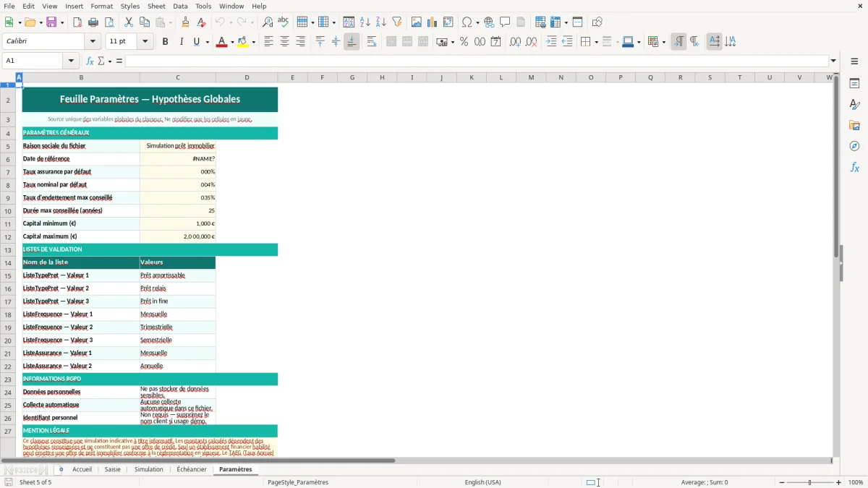Image resolution: width=868 pixels, height=488 pixels.
Task: Expand the formula bar arrow
Action: pos(833,61)
